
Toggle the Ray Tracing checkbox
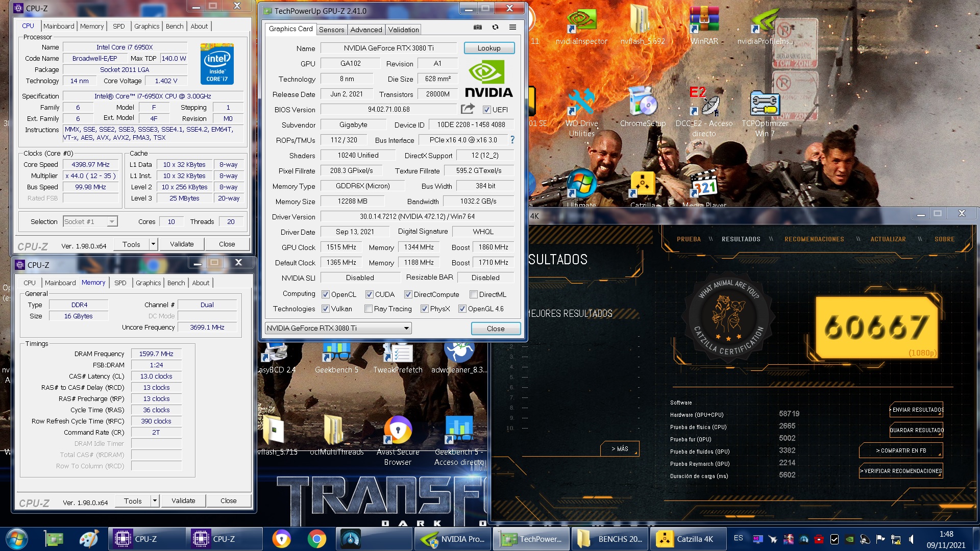[368, 309]
